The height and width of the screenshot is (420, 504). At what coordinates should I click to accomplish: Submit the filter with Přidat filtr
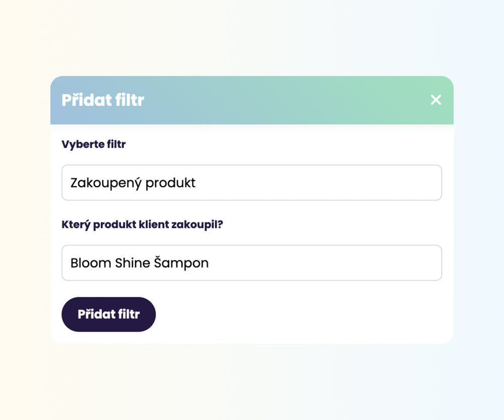[108, 314]
